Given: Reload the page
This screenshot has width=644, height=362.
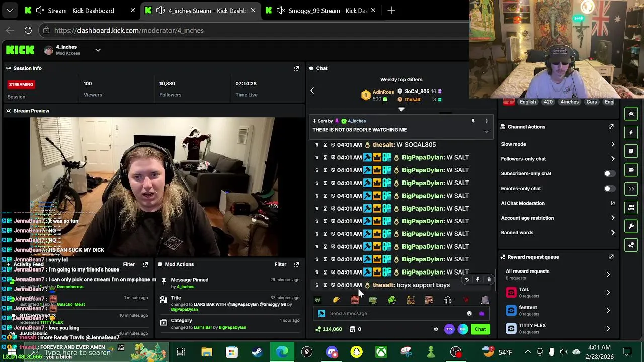Looking at the screenshot, I should [28, 30].
